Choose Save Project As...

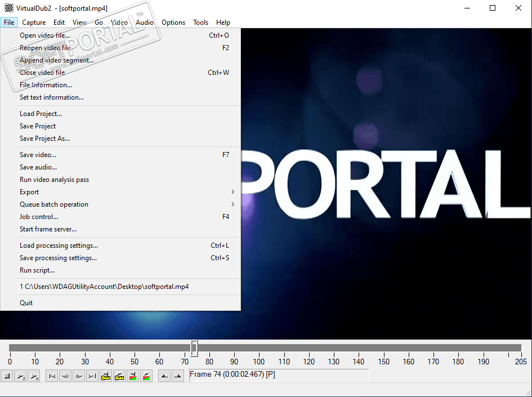point(120,139)
